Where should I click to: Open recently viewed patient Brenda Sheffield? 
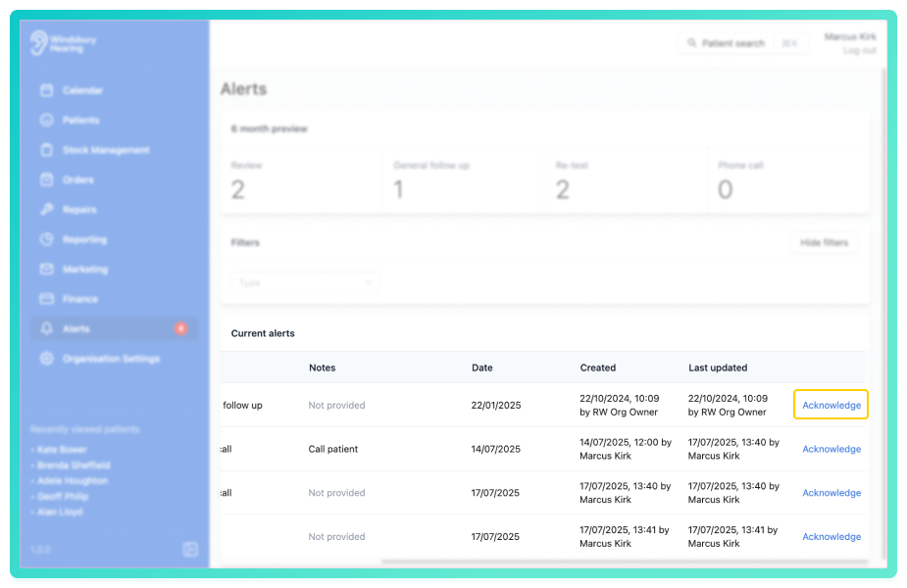pyautogui.click(x=74, y=465)
